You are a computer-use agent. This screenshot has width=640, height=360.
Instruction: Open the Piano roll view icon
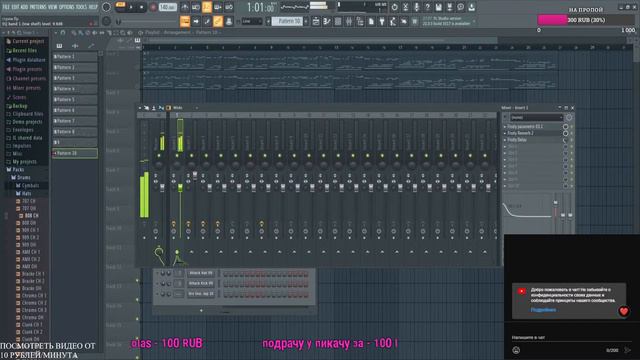[327, 21]
